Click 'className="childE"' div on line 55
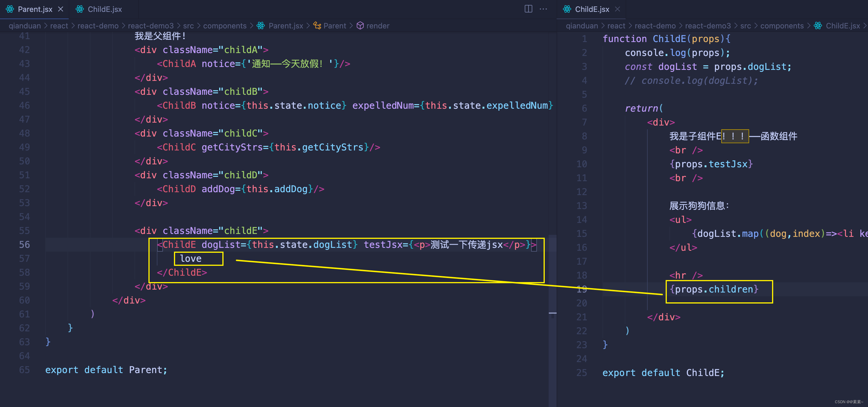The width and height of the screenshot is (868, 407). click(x=201, y=230)
